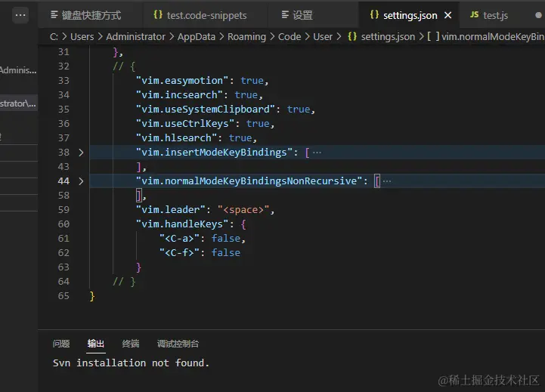Click the Code breadcrumb segment
The image size is (545, 392).
click(290, 37)
